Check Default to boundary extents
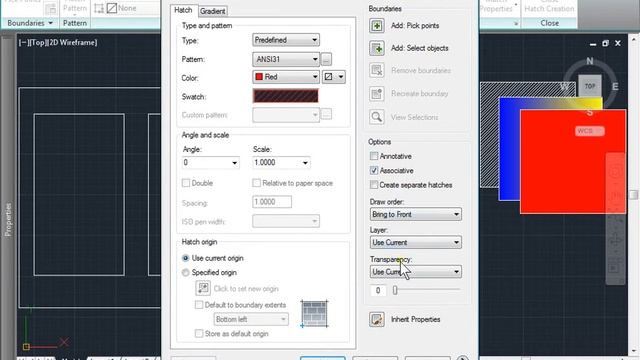 [199, 305]
